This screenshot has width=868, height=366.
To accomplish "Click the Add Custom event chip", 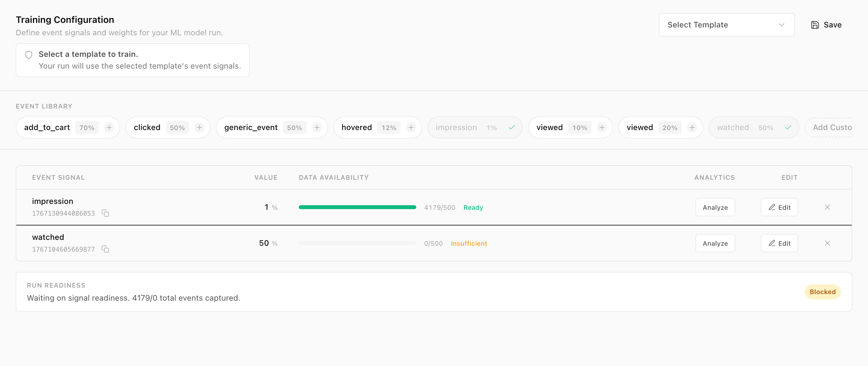I will (829, 128).
